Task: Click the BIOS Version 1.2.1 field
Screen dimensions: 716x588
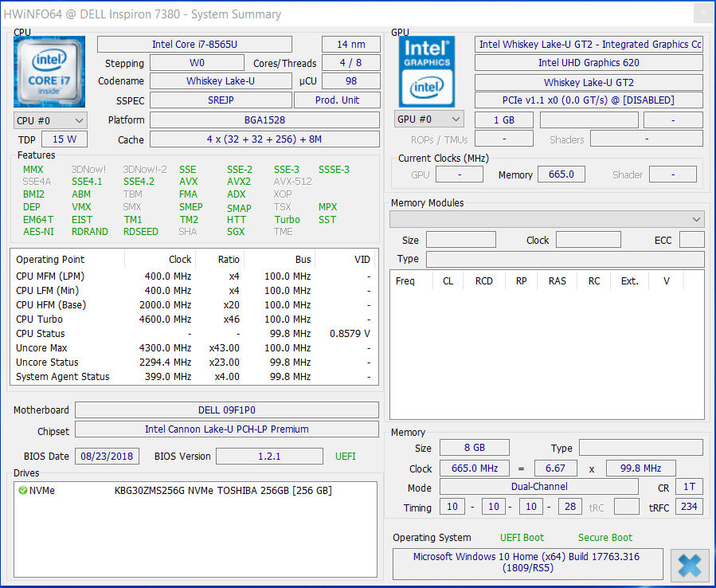Action: 269,457
